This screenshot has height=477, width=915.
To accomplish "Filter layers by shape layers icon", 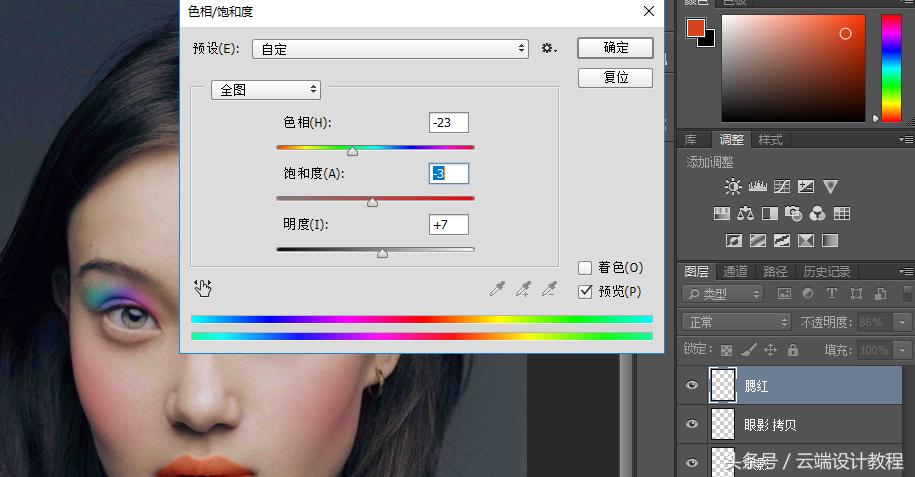I will [856, 294].
